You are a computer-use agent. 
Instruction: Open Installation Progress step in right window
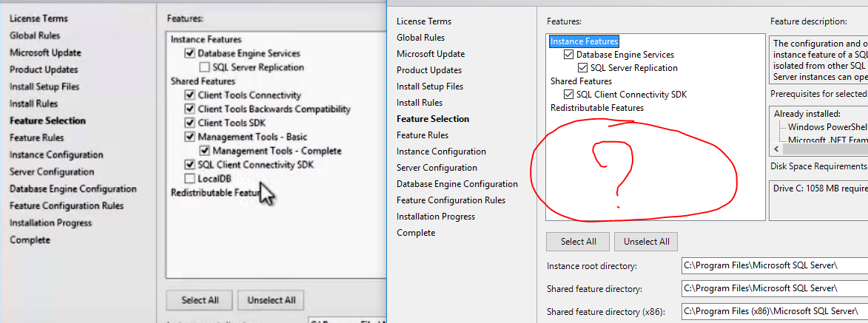coord(436,217)
